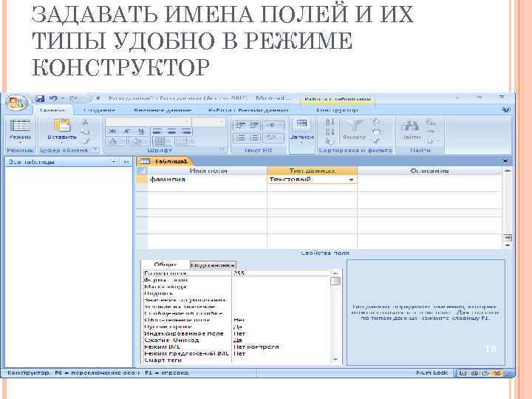532x399 pixels.
Task: Click the font color (A) button
Action: [114, 141]
